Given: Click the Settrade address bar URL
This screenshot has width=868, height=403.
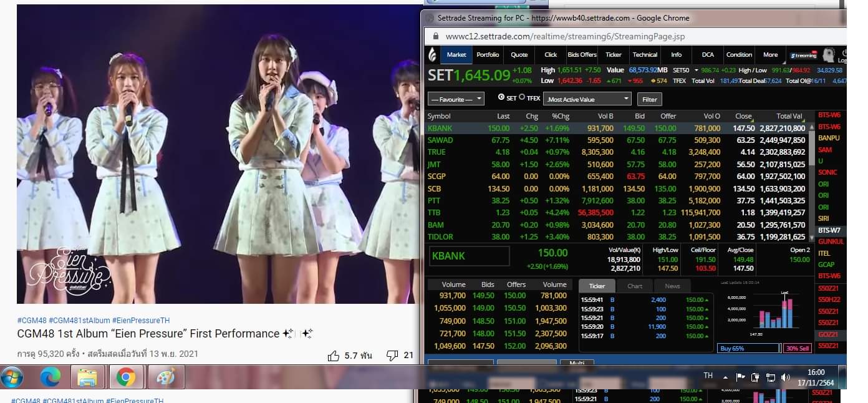Looking at the screenshot, I should (x=565, y=36).
